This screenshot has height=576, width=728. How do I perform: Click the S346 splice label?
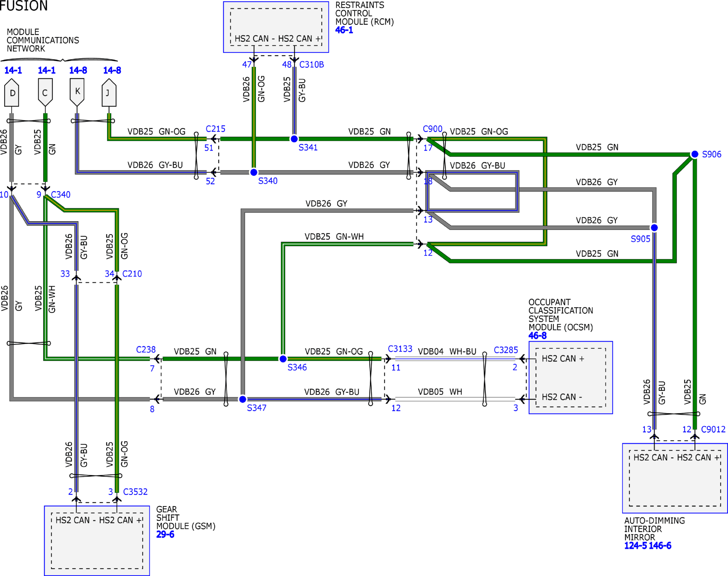pos(297,368)
